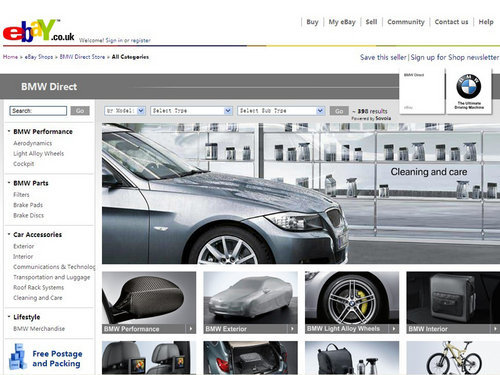
Task: Open Cleaning and Care sidebar link
Action: pyautogui.click(x=38, y=298)
